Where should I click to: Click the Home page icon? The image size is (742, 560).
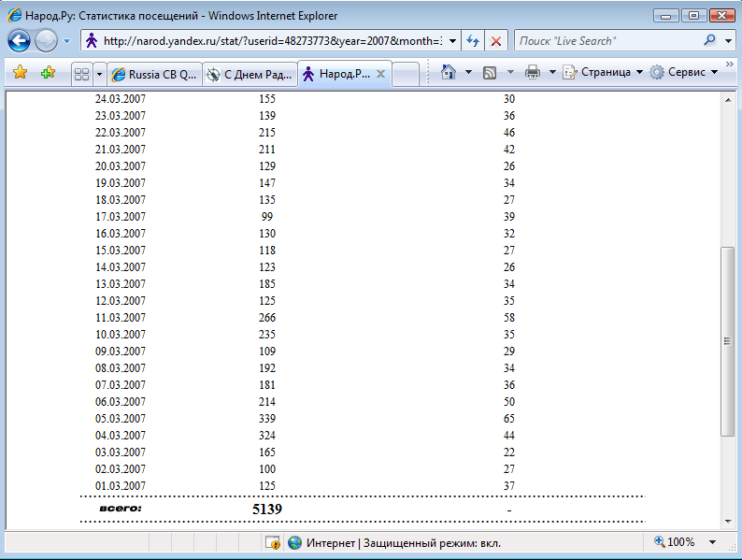pyautogui.click(x=449, y=72)
